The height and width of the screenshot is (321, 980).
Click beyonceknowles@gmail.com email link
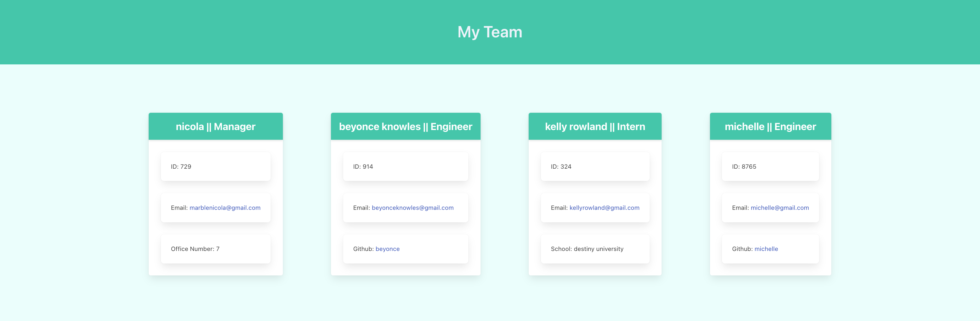(412, 208)
